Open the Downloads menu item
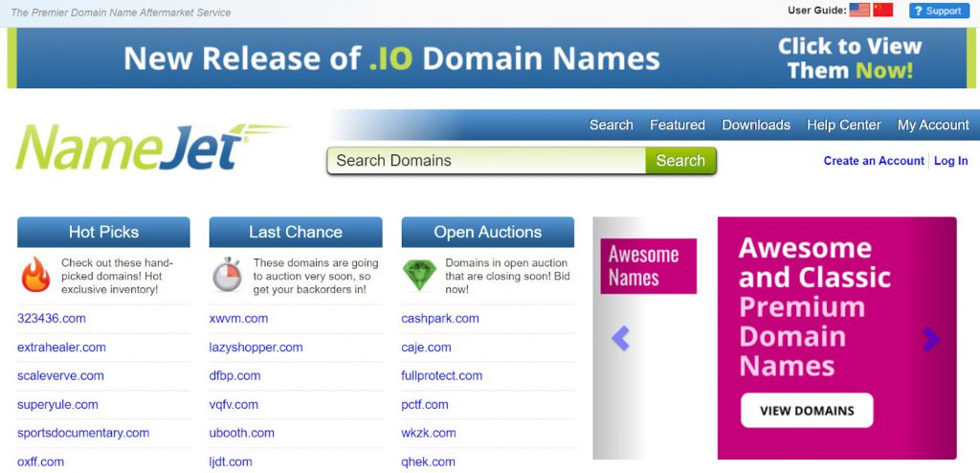The width and height of the screenshot is (980, 473). coord(756,125)
